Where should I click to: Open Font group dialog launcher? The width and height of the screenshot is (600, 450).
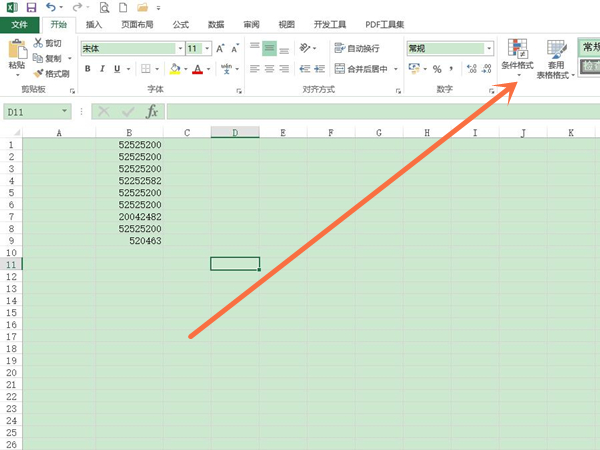(x=239, y=91)
